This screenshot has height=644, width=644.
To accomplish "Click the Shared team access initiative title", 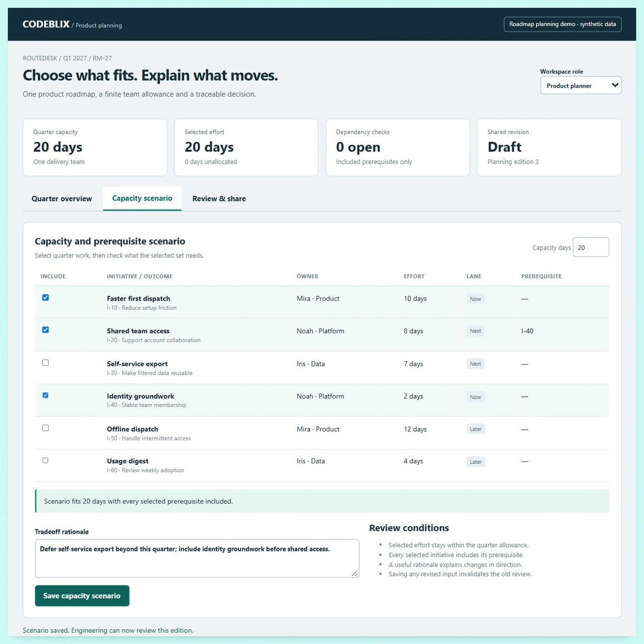I will [x=138, y=331].
